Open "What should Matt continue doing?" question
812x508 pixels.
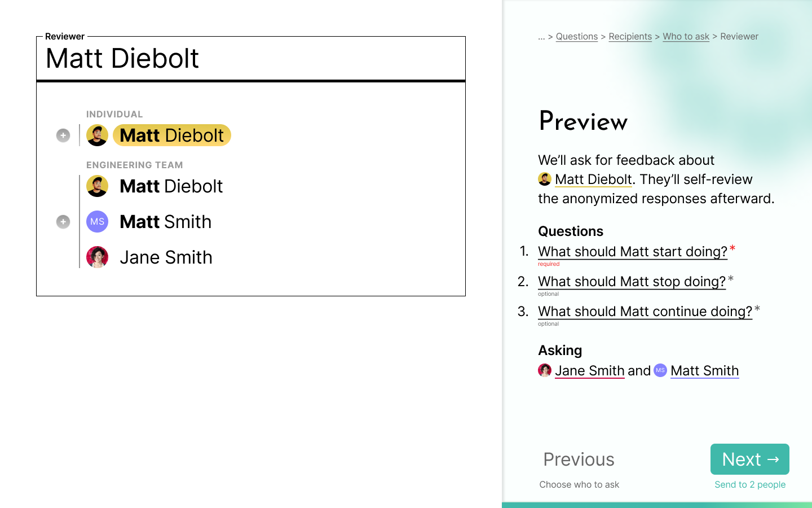coord(645,311)
